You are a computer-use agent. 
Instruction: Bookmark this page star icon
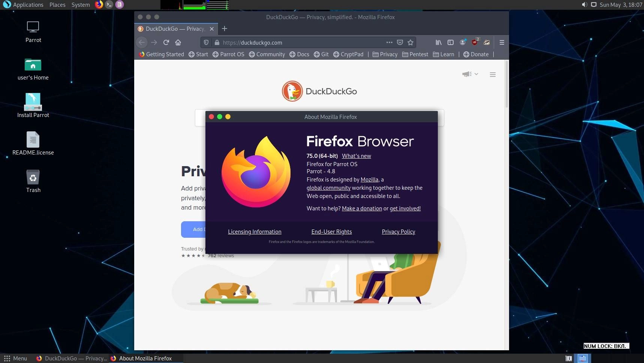click(x=410, y=42)
